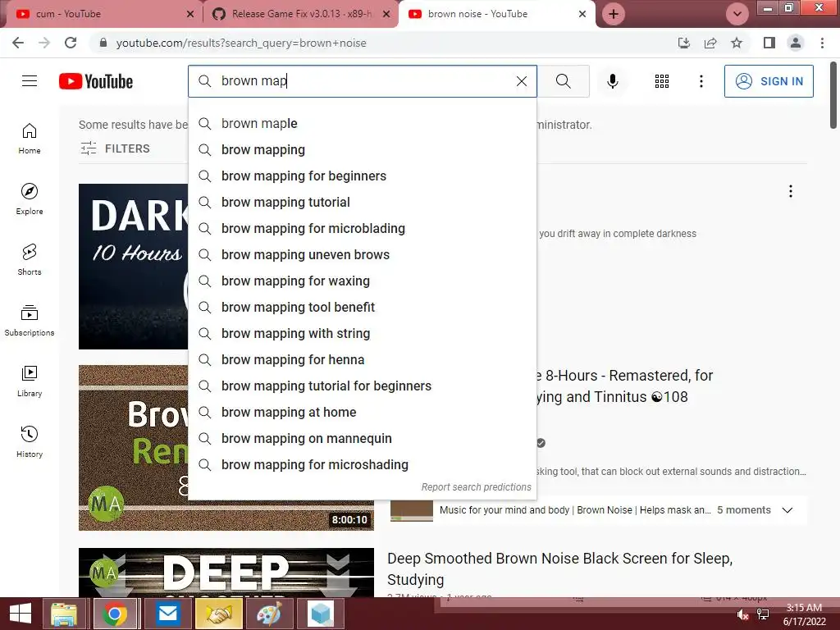The height and width of the screenshot is (630, 840).
Task: Open the Mail app from the taskbar
Action: pos(167,614)
